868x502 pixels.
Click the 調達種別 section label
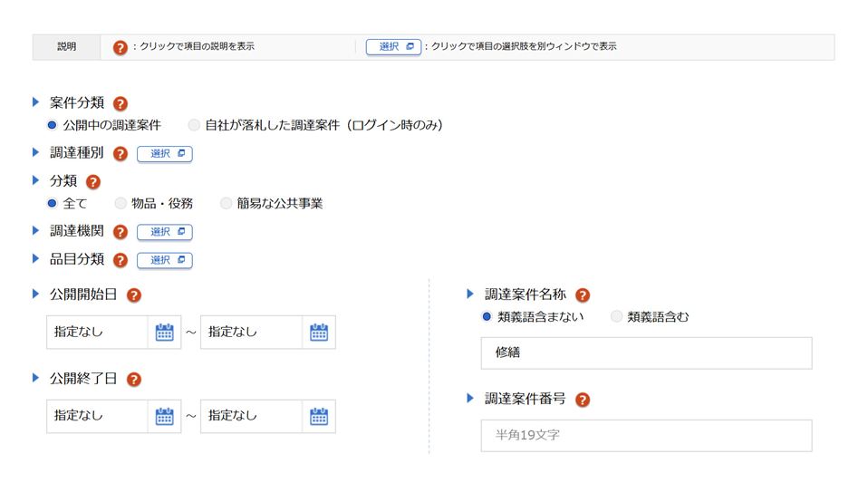[x=77, y=153]
